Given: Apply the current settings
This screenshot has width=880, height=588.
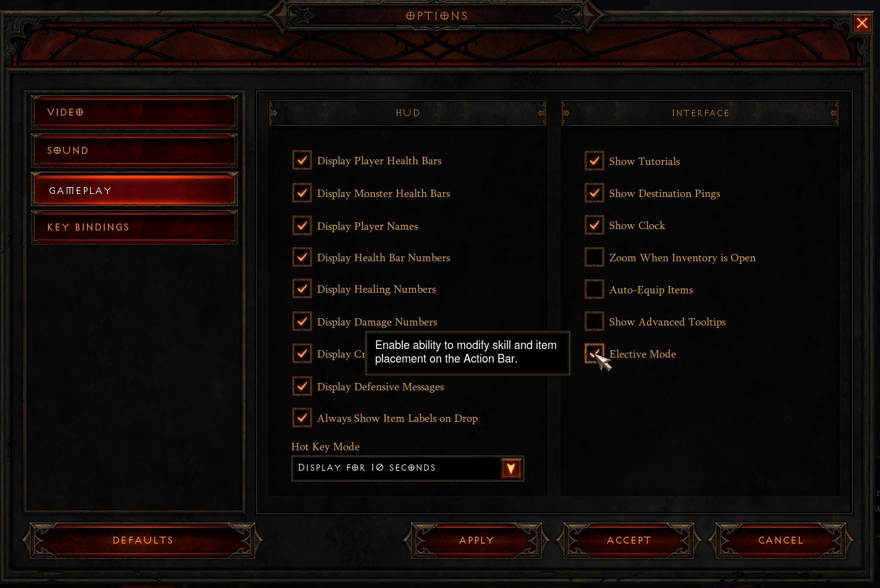Looking at the screenshot, I should tap(476, 540).
